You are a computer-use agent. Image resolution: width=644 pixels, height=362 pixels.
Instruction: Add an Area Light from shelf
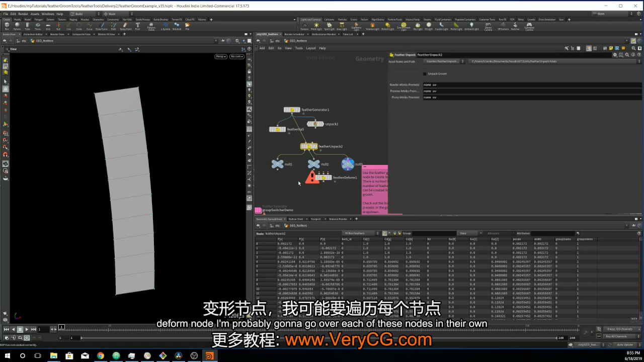[342, 26]
